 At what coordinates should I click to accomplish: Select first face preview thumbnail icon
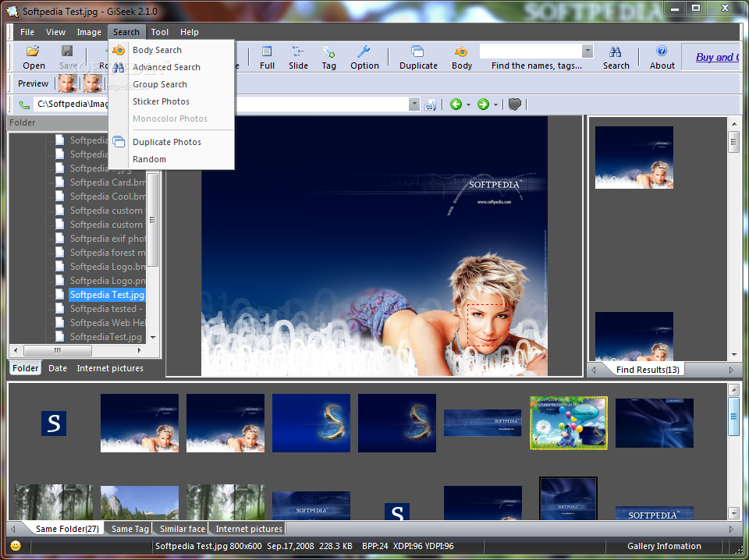click(x=68, y=83)
